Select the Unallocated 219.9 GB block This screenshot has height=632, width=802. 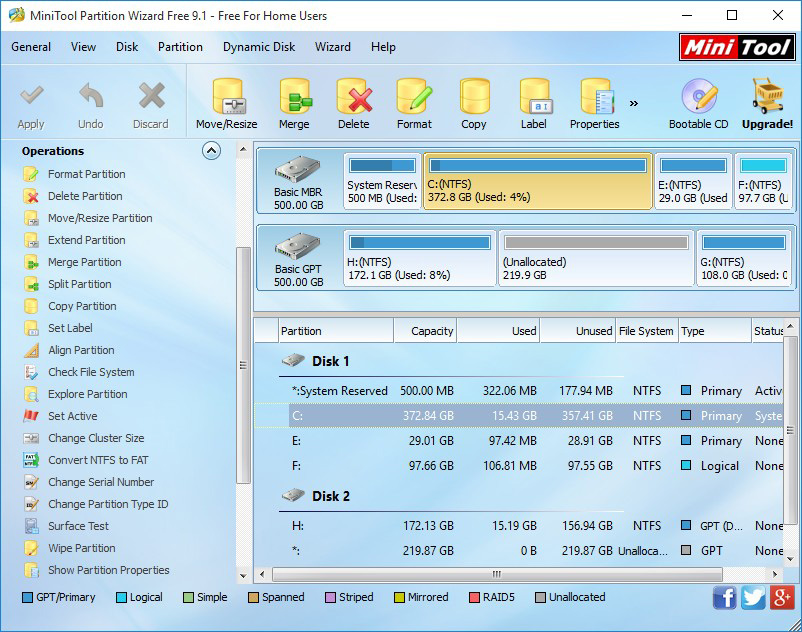pyautogui.click(x=596, y=259)
